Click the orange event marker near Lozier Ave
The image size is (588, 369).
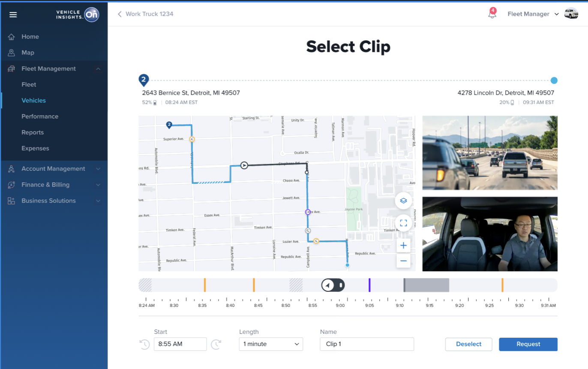pyautogui.click(x=316, y=241)
